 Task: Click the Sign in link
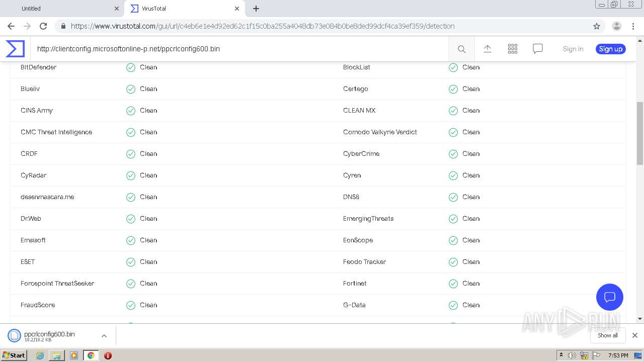click(573, 49)
